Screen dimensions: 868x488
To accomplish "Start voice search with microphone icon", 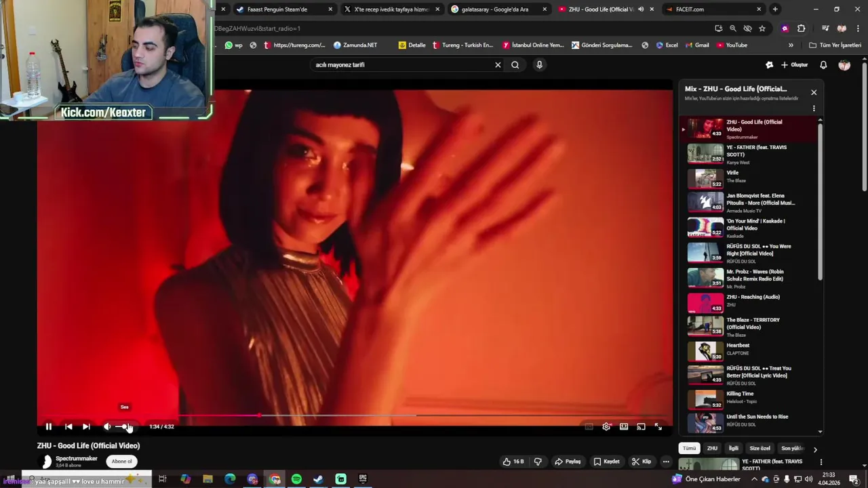I will (x=539, y=65).
